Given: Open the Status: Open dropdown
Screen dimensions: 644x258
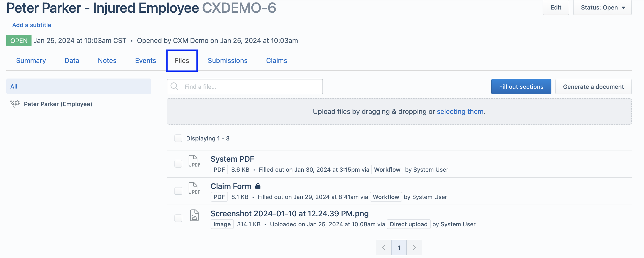Looking at the screenshot, I should tap(602, 8).
